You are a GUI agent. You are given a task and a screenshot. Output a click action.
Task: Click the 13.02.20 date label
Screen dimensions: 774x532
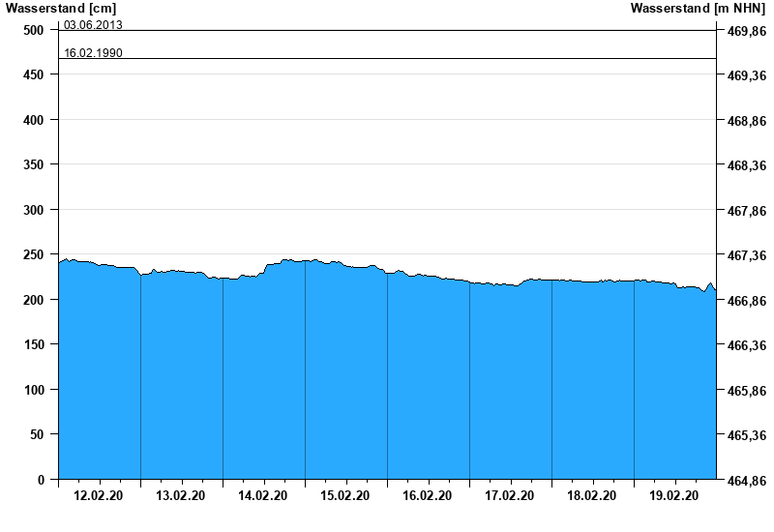click(180, 495)
